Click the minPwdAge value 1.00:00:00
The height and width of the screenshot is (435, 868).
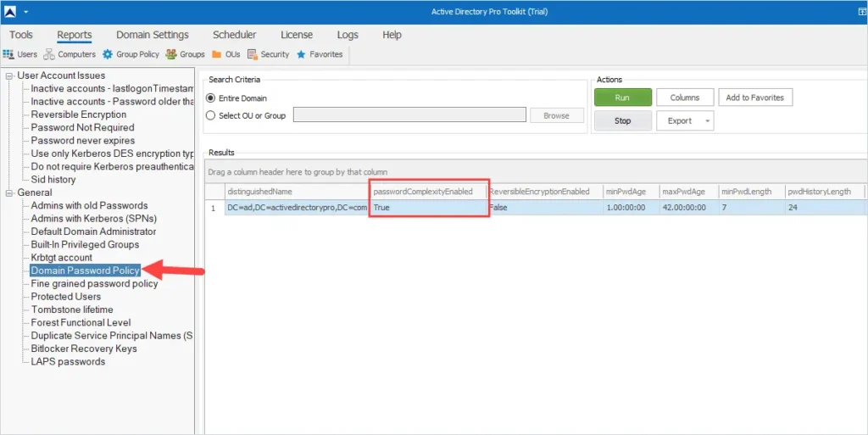point(631,208)
